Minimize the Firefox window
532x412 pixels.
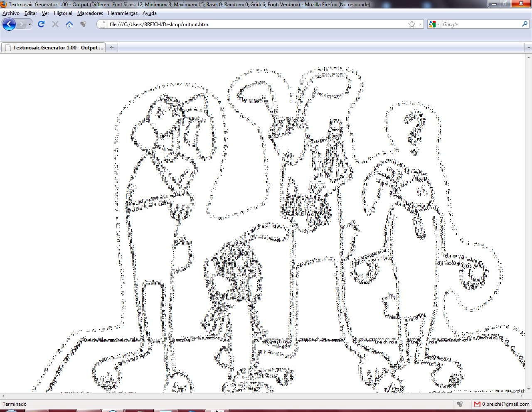click(x=494, y=4)
